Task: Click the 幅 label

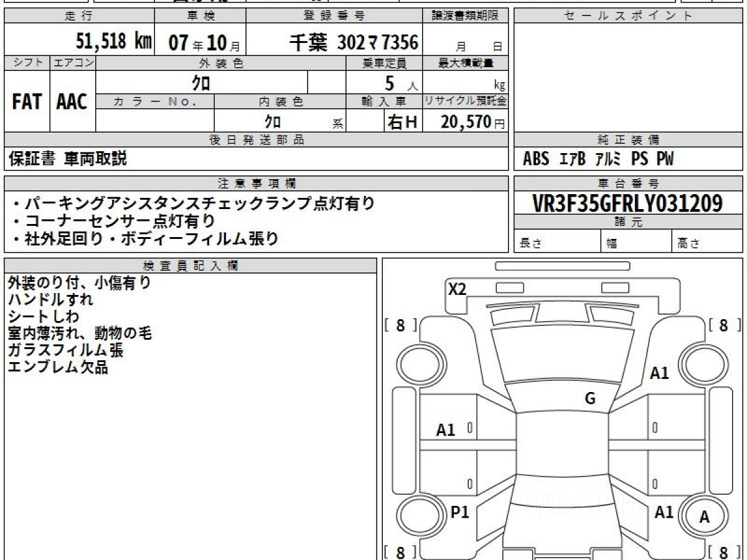Action: (612, 245)
